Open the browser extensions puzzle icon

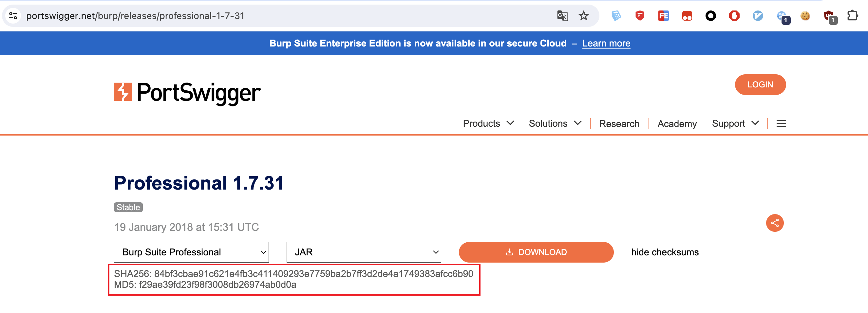pyautogui.click(x=852, y=16)
